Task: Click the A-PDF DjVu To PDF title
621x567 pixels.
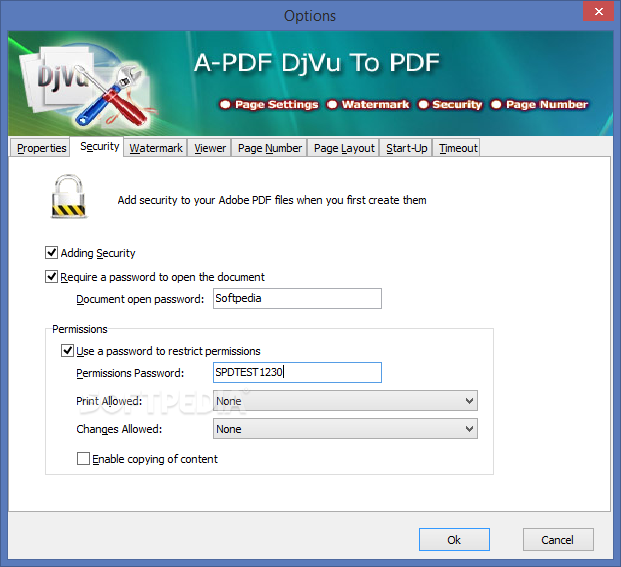Action: pos(317,63)
